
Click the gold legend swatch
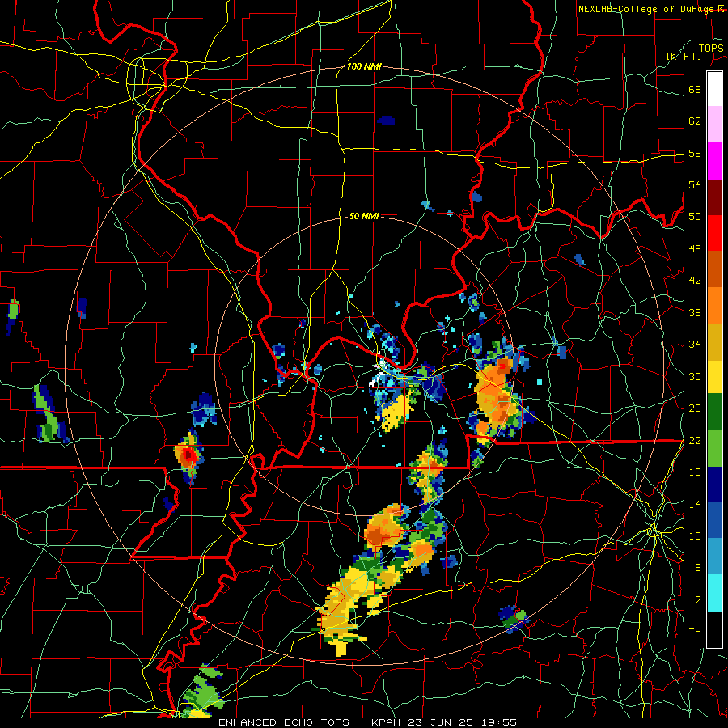tap(714, 342)
